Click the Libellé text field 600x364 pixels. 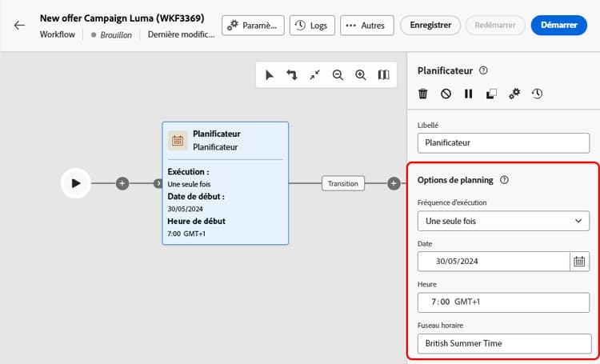503,142
